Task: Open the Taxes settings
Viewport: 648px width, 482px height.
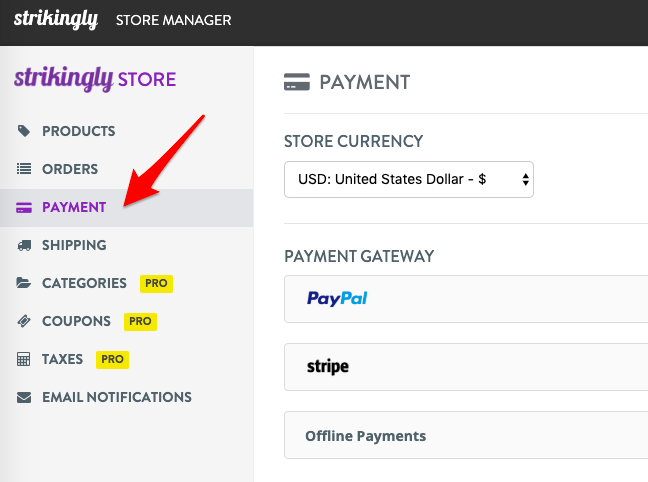Action: click(x=62, y=359)
